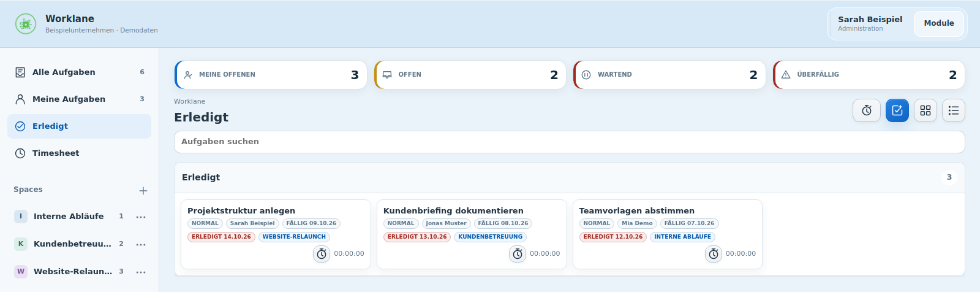Click the ERLEDIGT 13.10.26 badge
Screen dimensions: 980x292
417,237
